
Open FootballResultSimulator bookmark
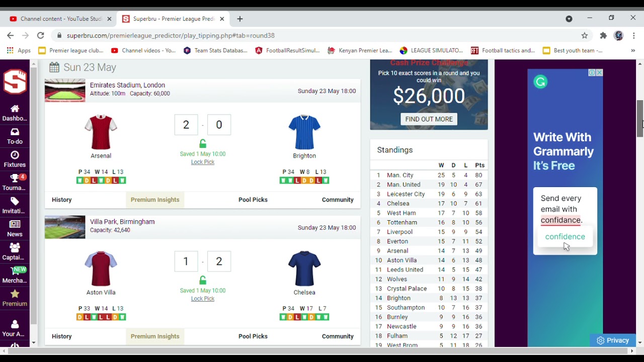288,50
